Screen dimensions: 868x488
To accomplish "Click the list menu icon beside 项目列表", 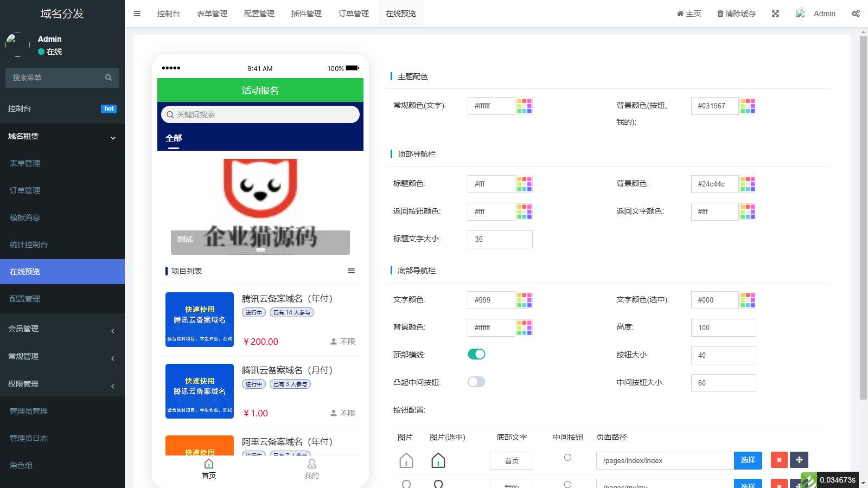I will click(x=351, y=271).
